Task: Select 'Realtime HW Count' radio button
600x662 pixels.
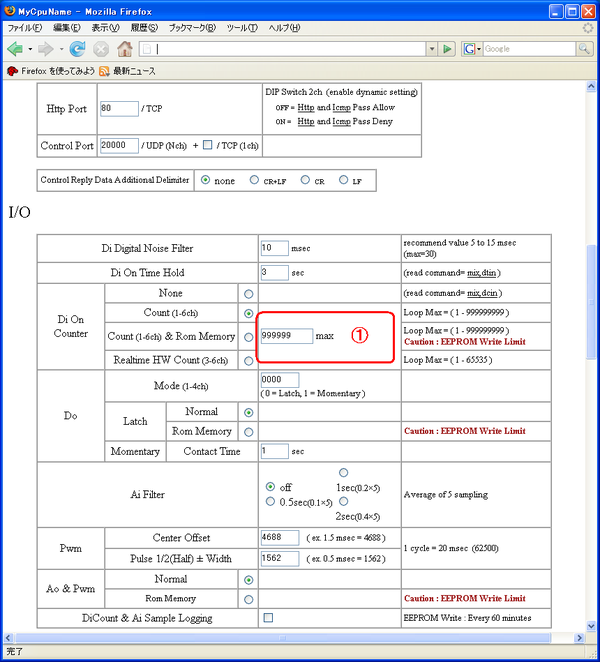Action: [249, 361]
